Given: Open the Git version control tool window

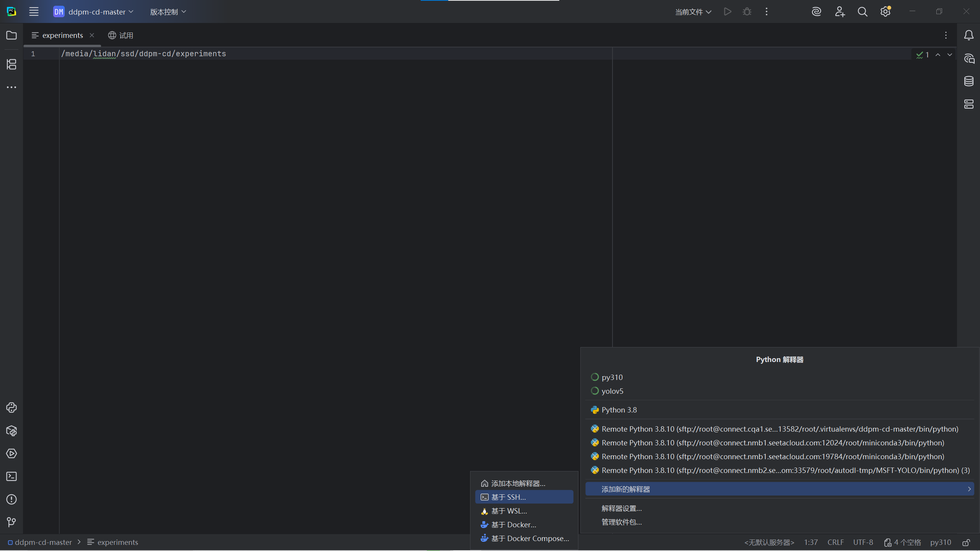Looking at the screenshot, I should 11,522.
